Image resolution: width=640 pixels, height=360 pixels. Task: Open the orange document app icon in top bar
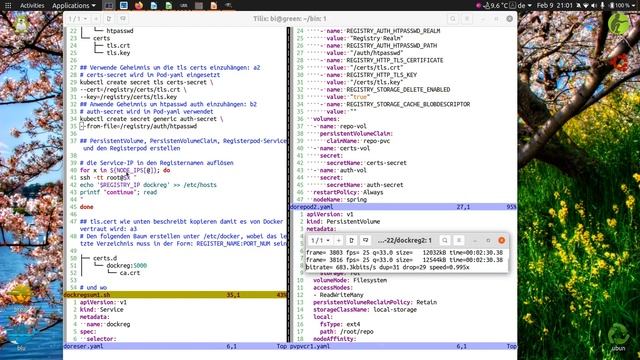pos(213,5)
